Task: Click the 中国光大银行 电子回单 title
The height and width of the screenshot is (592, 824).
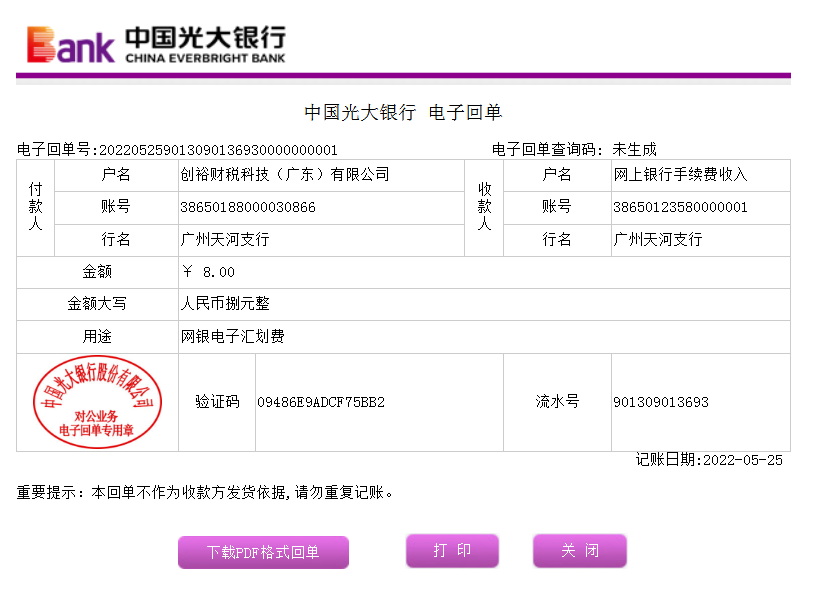Action: 402,113
